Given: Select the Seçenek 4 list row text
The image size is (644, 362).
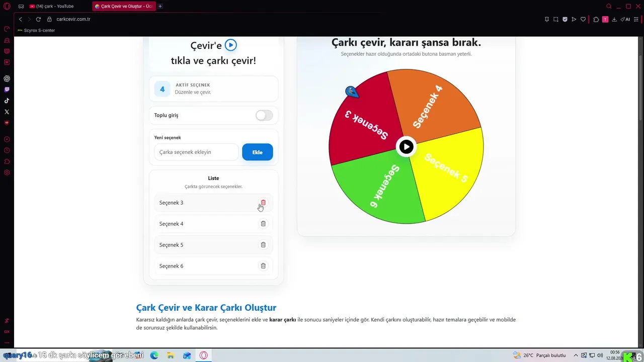Looking at the screenshot, I should pos(171,224).
